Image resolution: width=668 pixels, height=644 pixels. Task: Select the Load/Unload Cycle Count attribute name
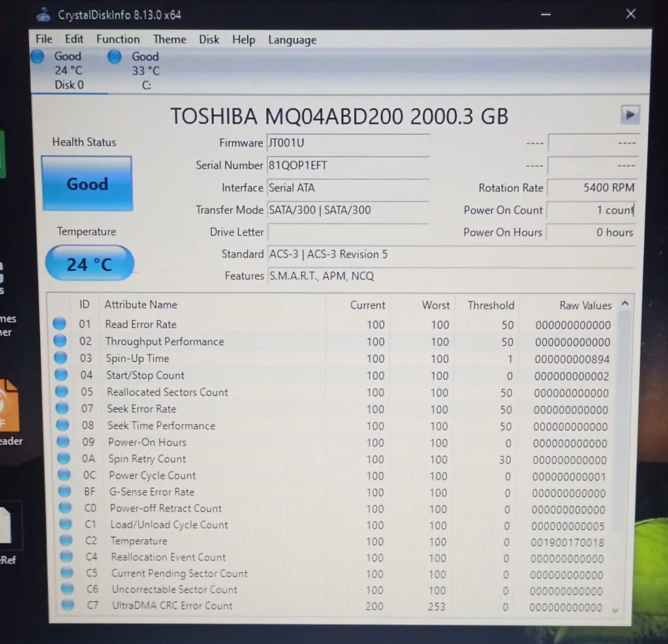click(x=169, y=524)
